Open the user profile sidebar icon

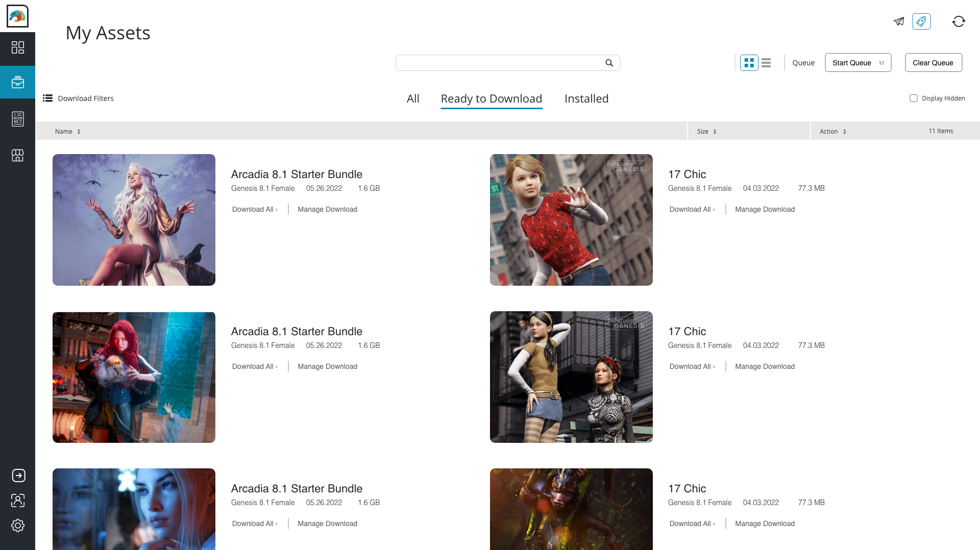pyautogui.click(x=18, y=501)
